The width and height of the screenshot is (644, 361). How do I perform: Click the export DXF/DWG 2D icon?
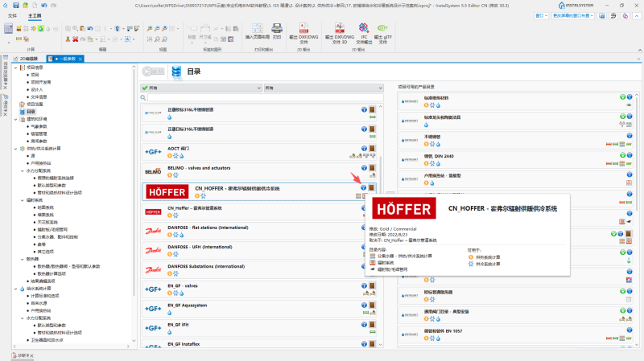click(x=303, y=28)
